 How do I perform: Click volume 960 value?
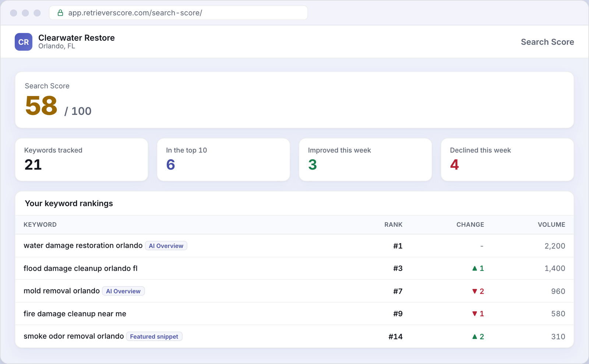(558, 291)
